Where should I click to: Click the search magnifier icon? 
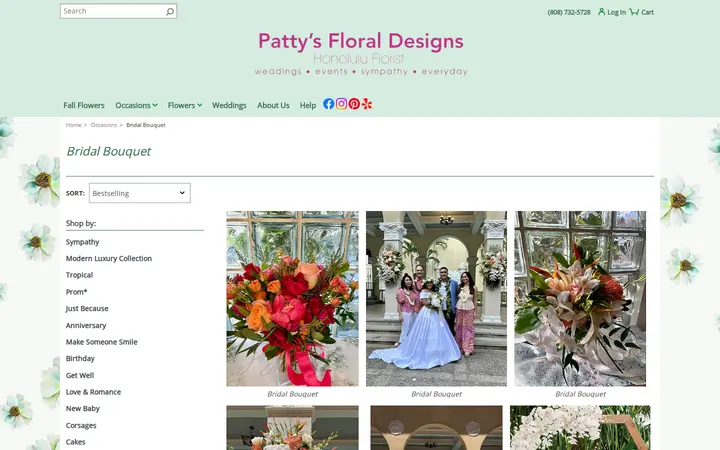(x=170, y=11)
